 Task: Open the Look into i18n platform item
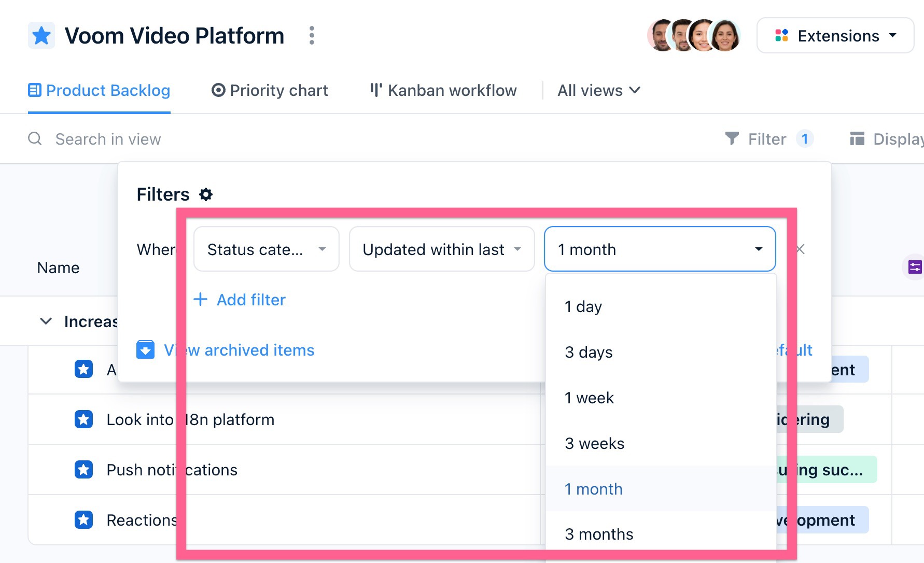(190, 419)
